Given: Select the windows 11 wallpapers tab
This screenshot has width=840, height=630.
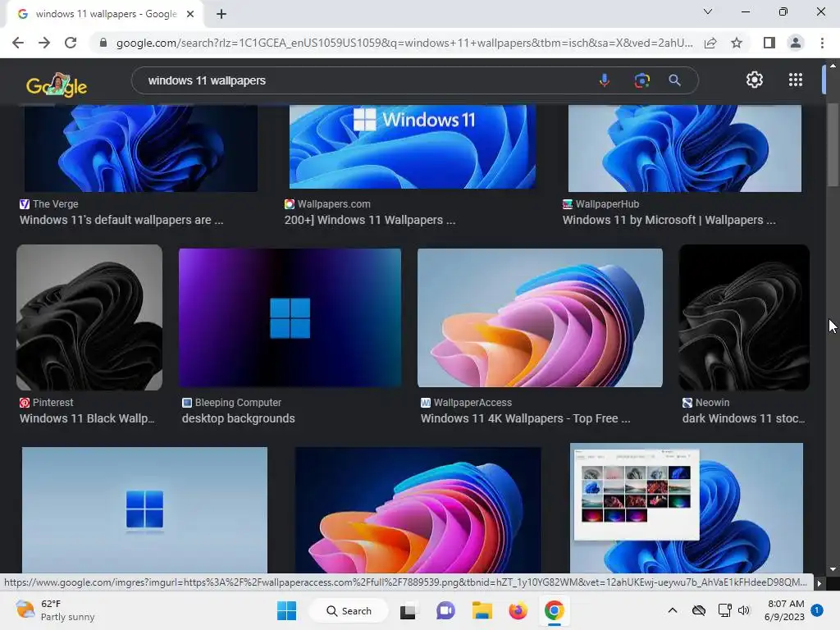Looking at the screenshot, I should point(105,14).
